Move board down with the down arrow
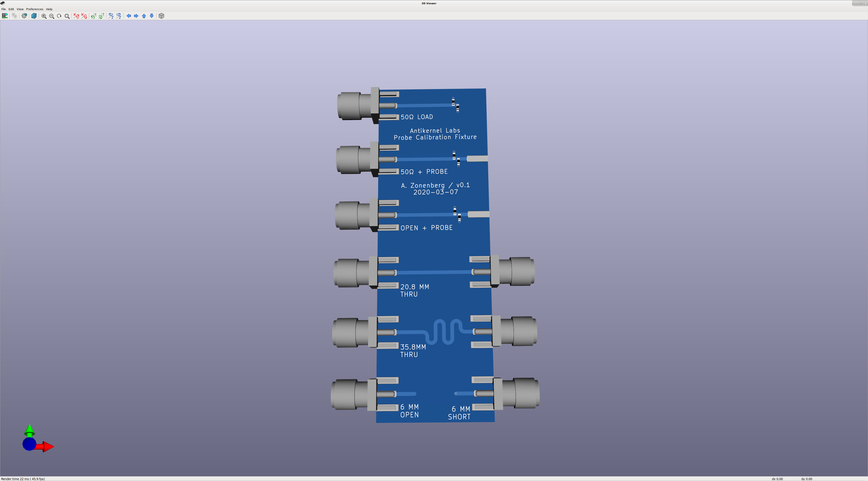 point(152,16)
